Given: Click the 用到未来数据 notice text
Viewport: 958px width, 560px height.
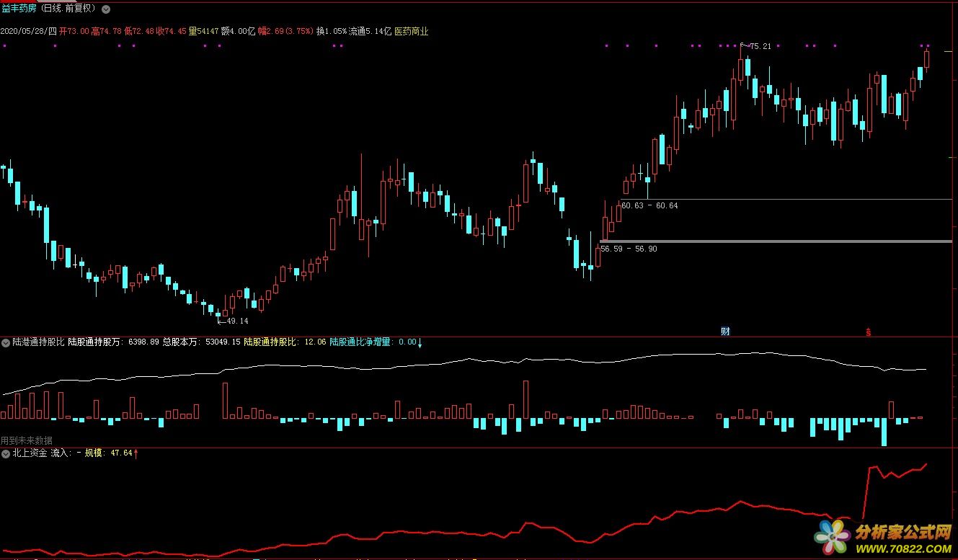Looking at the screenshot, I should [26, 440].
